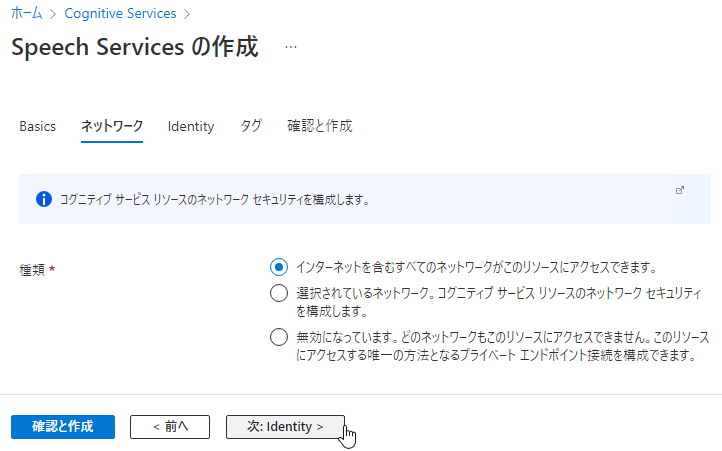Click the 次: Identity button
Image resolution: width=722 pixels, height=451 pixels.
pyautogui.click(x=285, y=427)
